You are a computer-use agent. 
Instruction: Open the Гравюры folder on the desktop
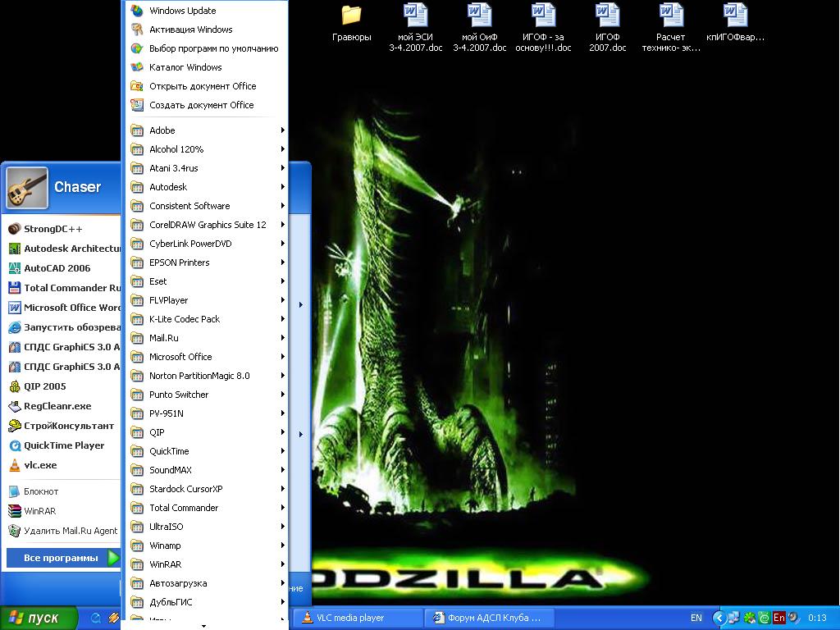(351, 22)
